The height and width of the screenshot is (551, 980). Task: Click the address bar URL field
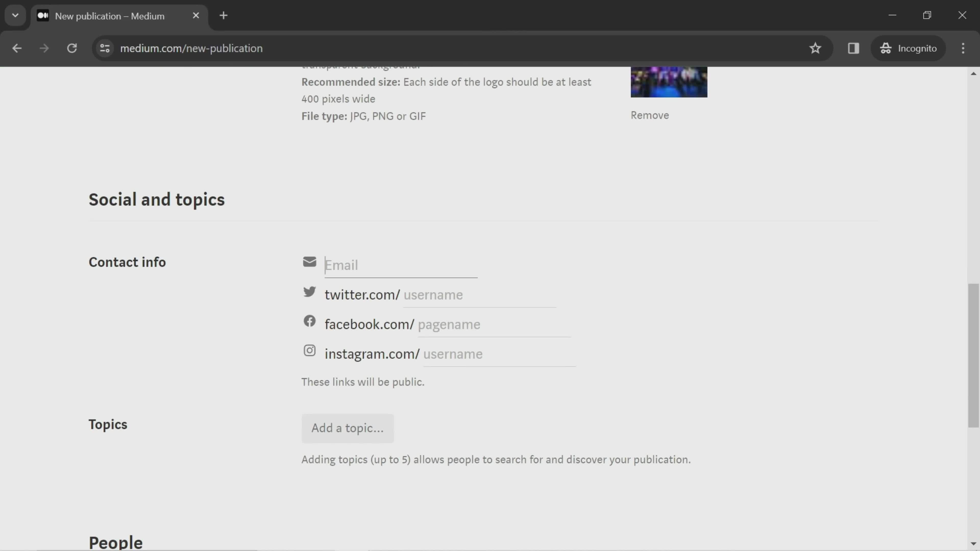click(191, 48)
